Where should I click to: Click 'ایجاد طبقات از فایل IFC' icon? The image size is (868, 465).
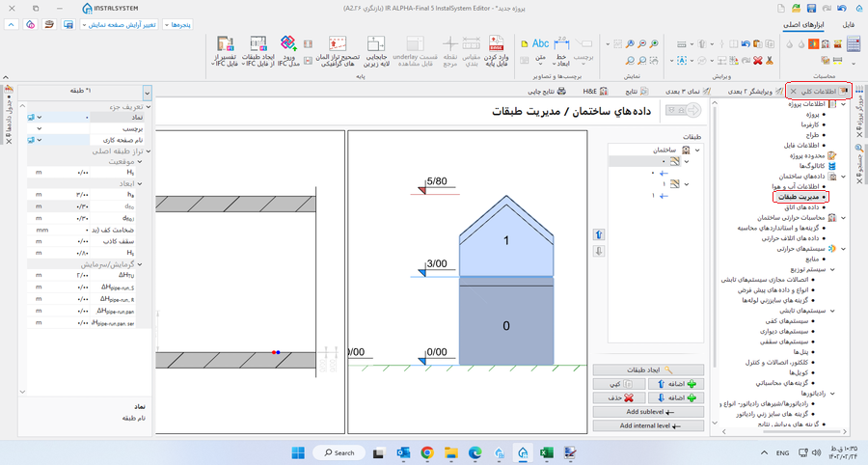[x=258, y=48]
